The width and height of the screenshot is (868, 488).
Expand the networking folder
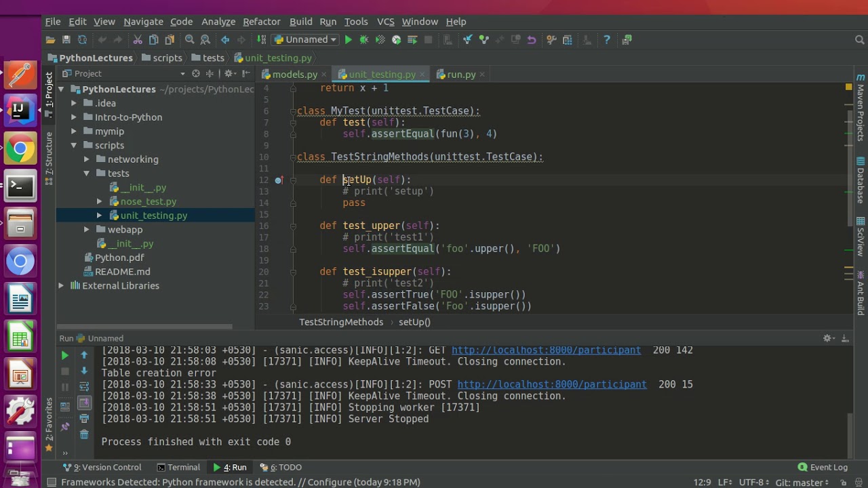(x=87, y=159)
